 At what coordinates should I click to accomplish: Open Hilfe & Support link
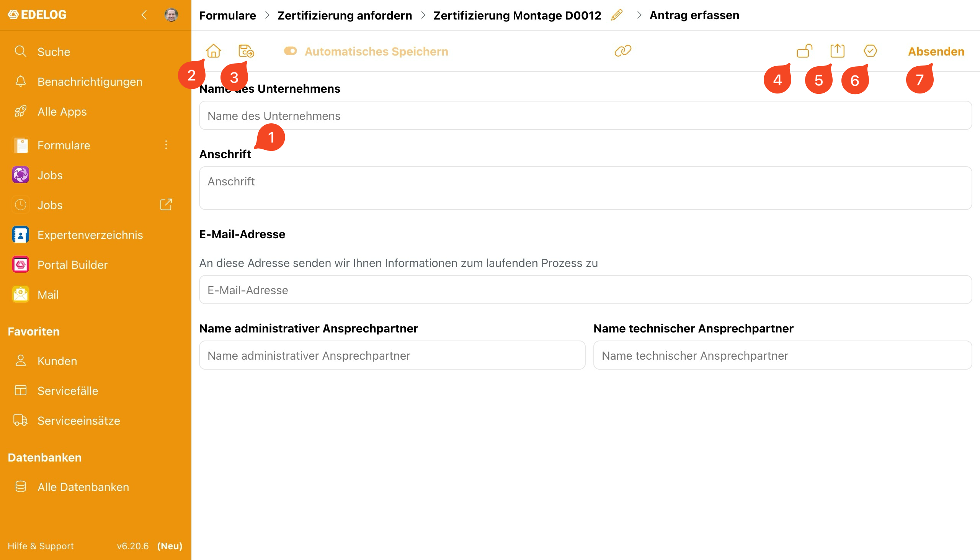(40, 546)
